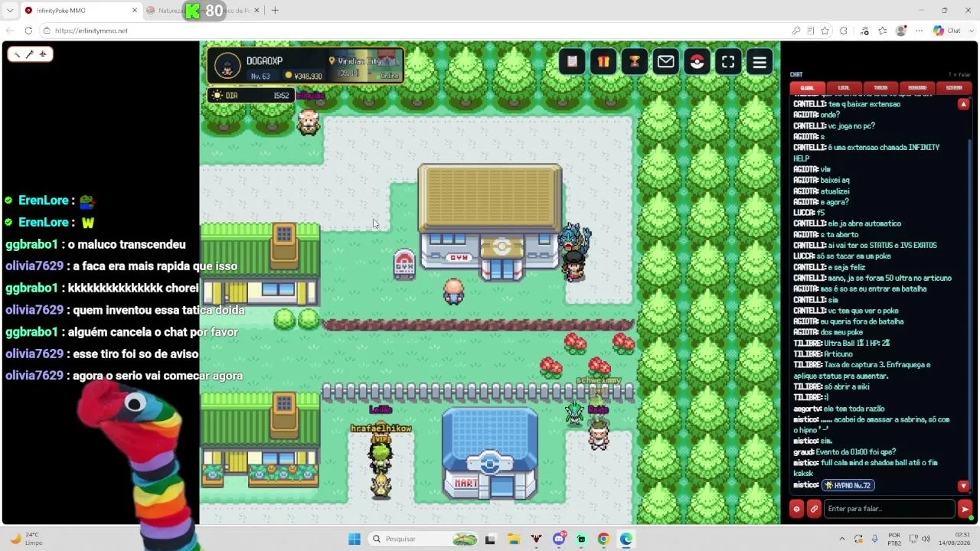
Task: Expand the browser tab list dropdown
Action: pos(10,11)
